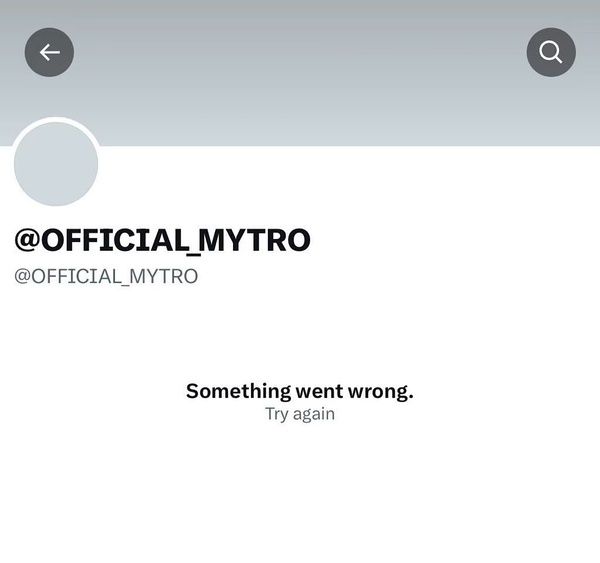Click the gray @OFFICIAL_MYTRO handle text
The width and height of the screenshot is (600, 563).
point(106,276)
